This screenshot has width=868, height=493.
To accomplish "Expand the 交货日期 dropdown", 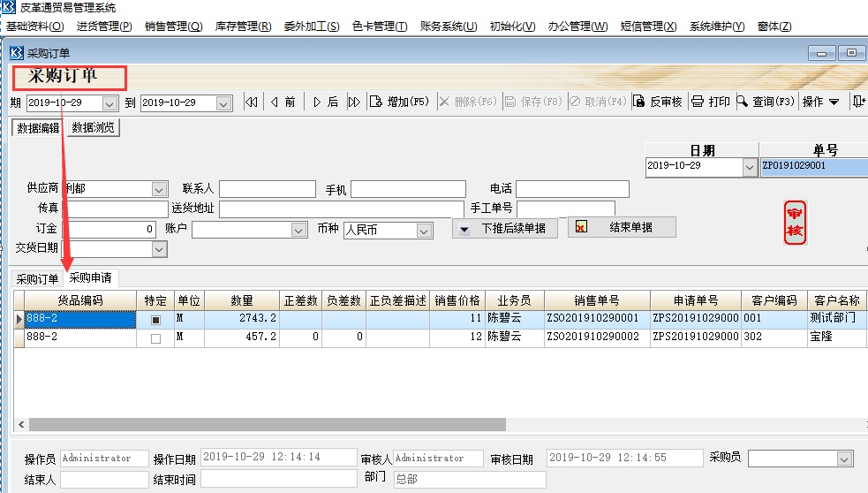I will (x=159, y=249).
